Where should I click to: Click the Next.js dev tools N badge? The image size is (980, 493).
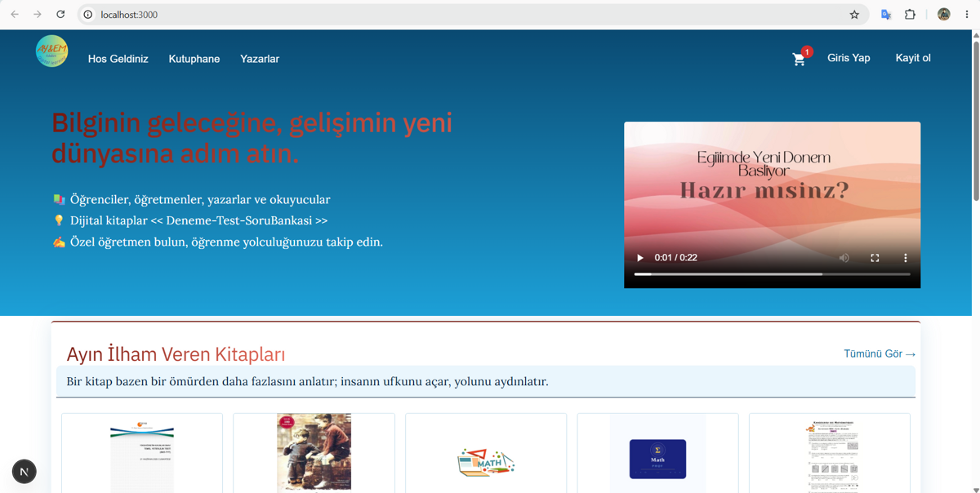point(24,471)
